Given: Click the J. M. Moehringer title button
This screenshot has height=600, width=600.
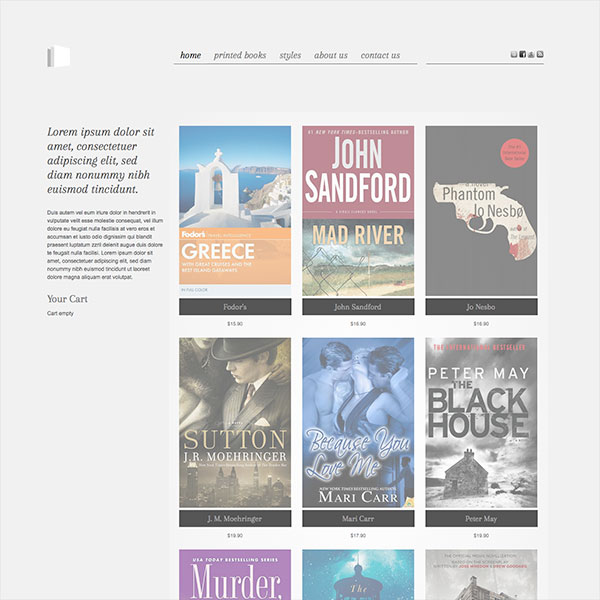Looking at the screenshot, I should pos(235,518).
